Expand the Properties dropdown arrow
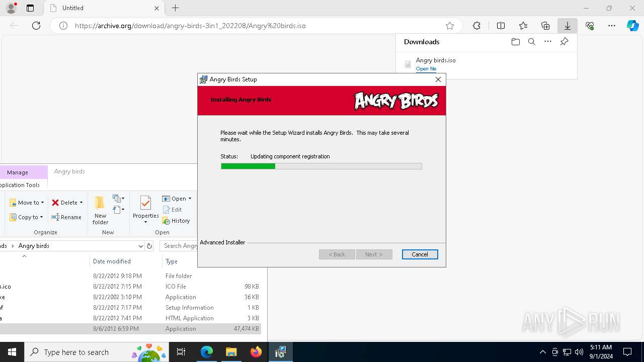 pos(145,222)
